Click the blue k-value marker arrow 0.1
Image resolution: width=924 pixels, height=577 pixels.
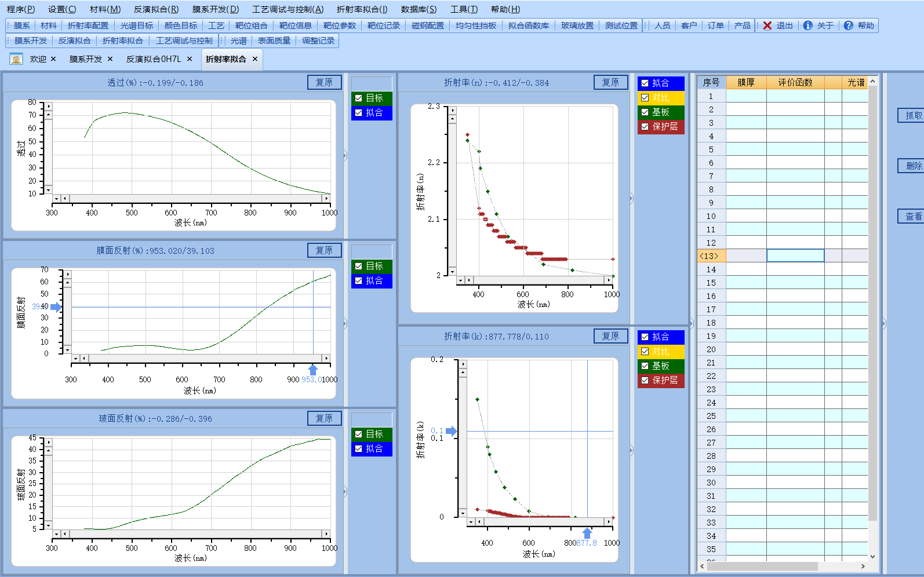(x=452, y=431)
